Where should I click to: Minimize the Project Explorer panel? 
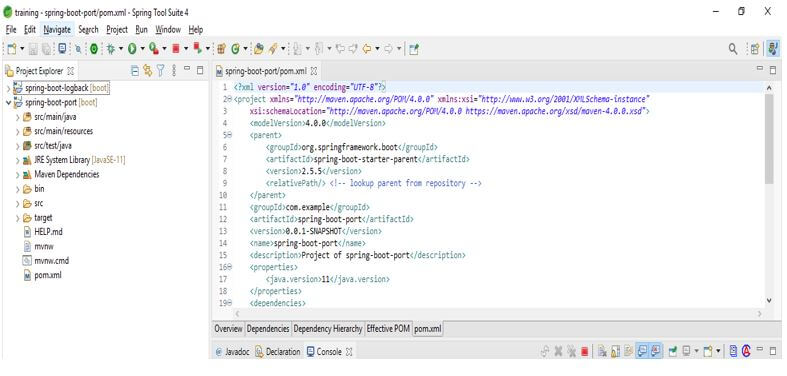187,69
